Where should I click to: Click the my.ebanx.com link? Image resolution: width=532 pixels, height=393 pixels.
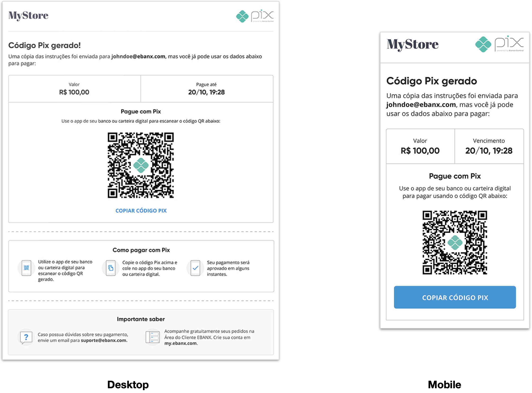click(x=181, y=343)
